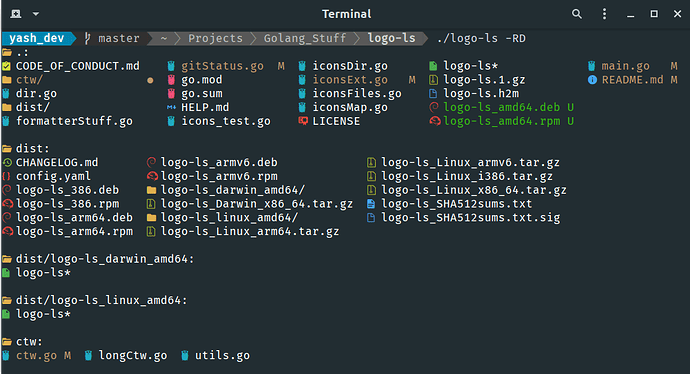Click the checklist icon beside CODE_OF_CONDUCT.md
This screenshot has height=374, width=690.
pos(6,66)
